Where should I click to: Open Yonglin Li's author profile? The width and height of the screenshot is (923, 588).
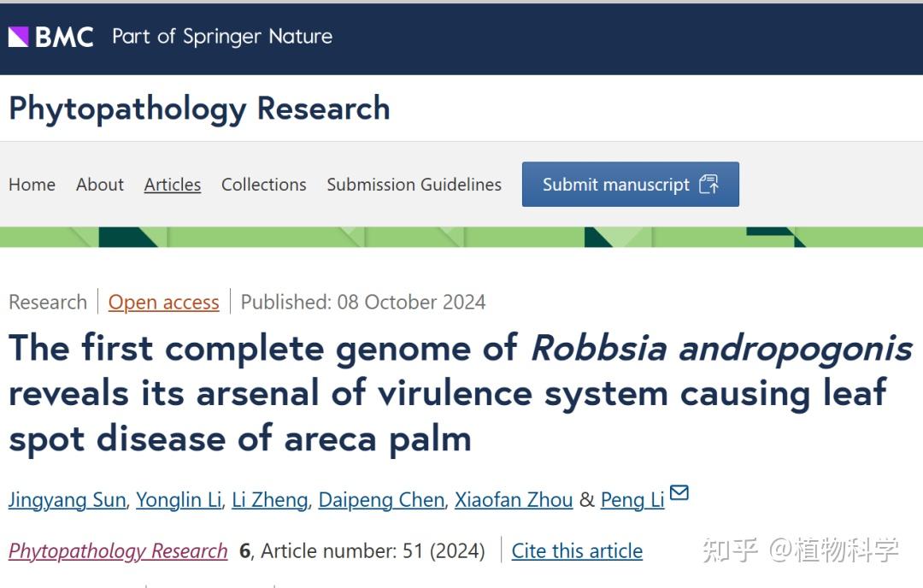[x=178, y=500]
